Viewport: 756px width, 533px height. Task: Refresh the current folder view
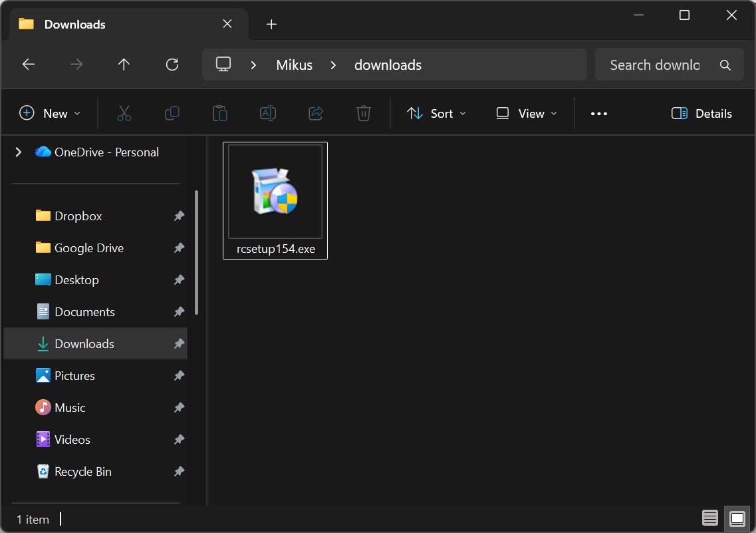[172, 65]
